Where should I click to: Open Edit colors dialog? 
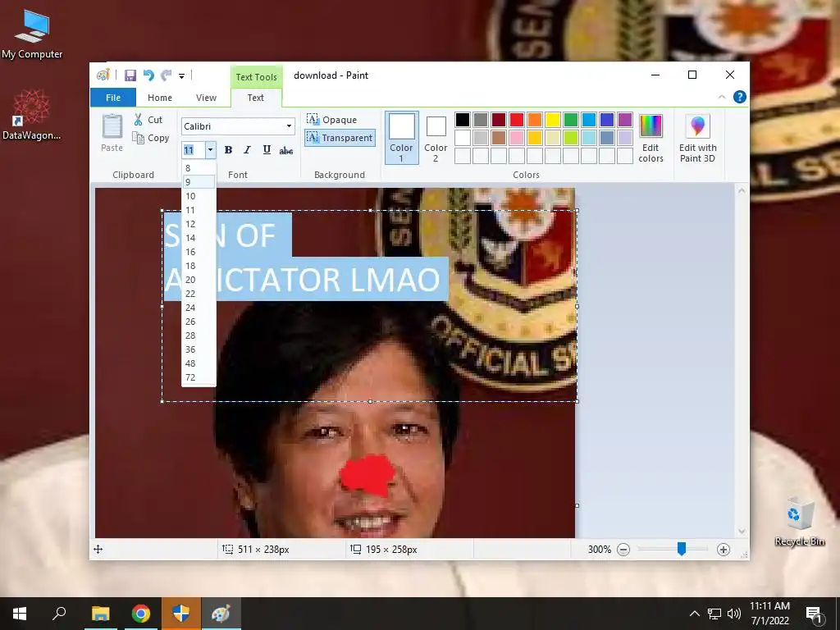pos(651,138)
